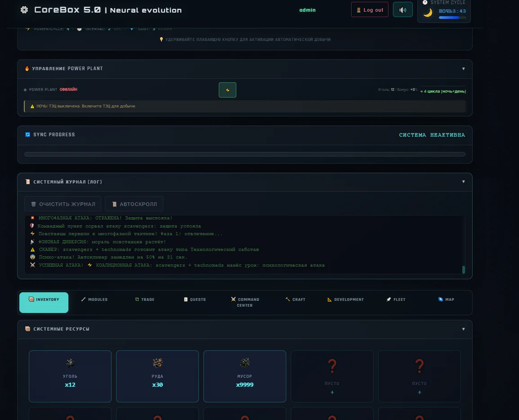The height and width of the screenshot is (420, 519).
Task: Click the НОЧЬ 3 : 43 timer text
Action: coord(452,11)
